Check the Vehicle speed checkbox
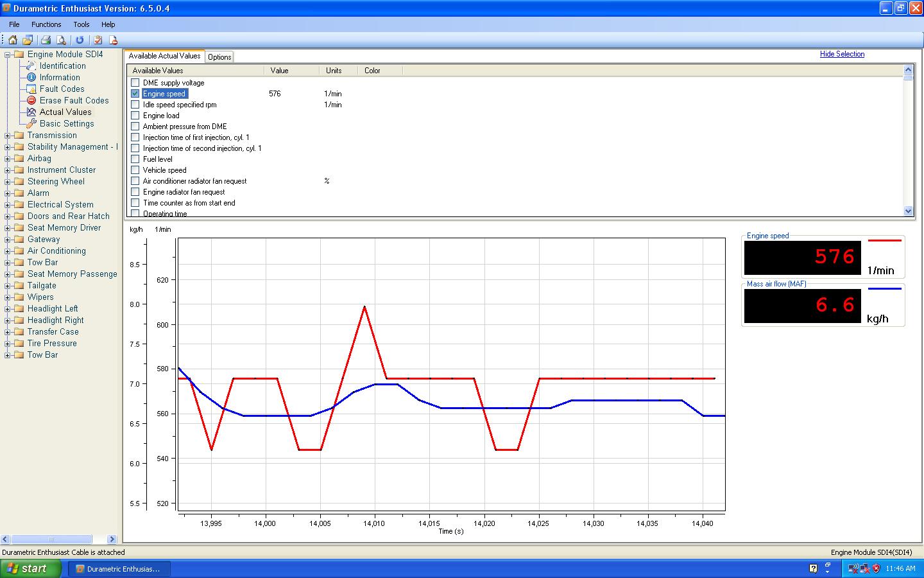Image resolution: width=924 pixels, height=578 pixels. [135, 170]
